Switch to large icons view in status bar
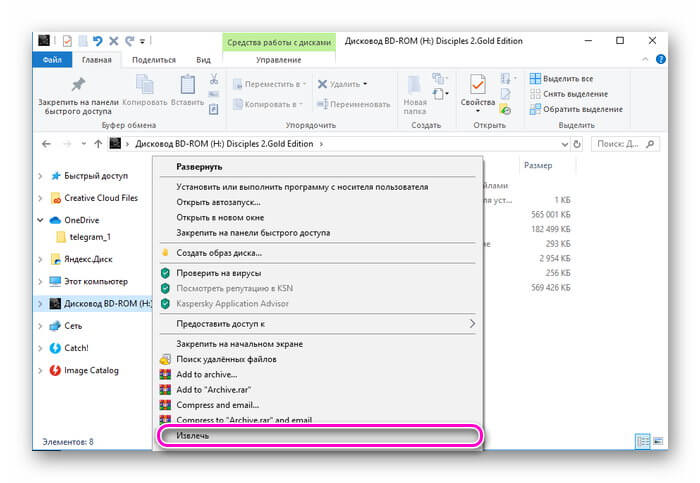This screenshot has width=700, height=483. [659, 441]
